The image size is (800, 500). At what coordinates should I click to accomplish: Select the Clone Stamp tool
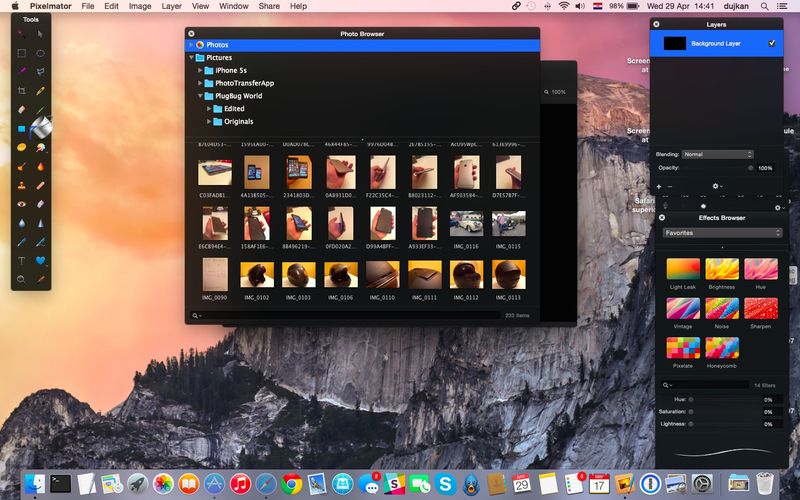(21, 185)
